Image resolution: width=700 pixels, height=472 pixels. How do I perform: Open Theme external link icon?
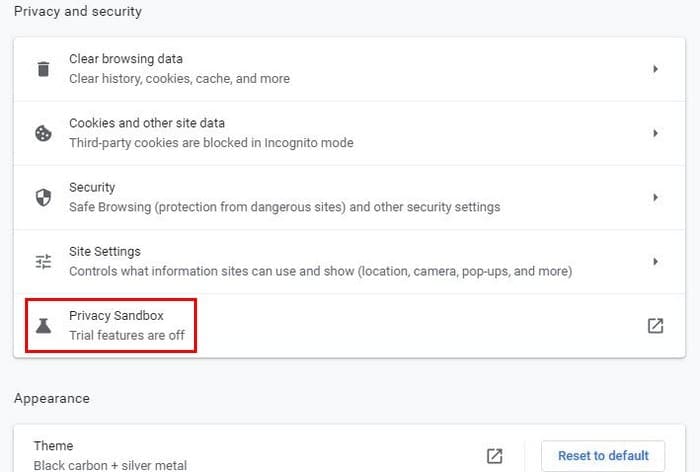pos(495,456)
